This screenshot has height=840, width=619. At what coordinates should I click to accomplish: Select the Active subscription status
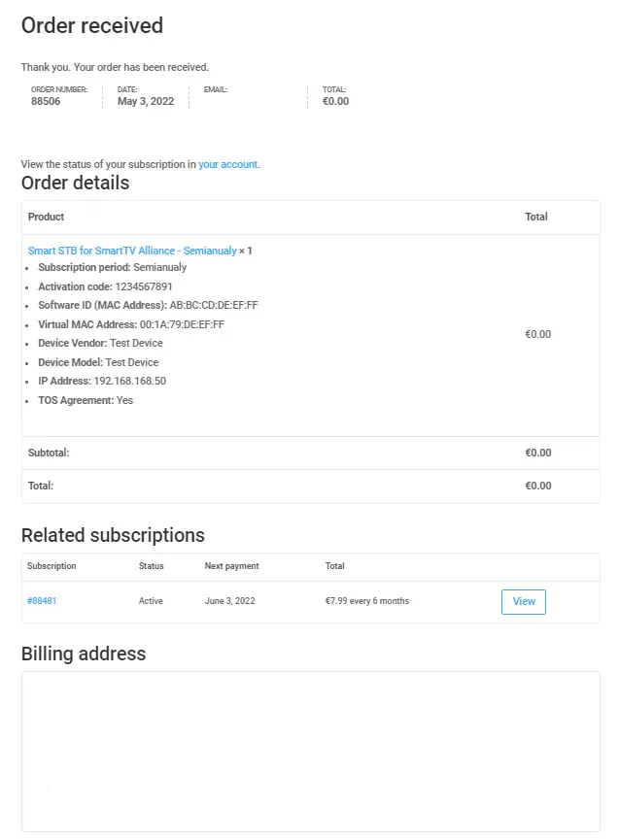(x=151, y=601)
